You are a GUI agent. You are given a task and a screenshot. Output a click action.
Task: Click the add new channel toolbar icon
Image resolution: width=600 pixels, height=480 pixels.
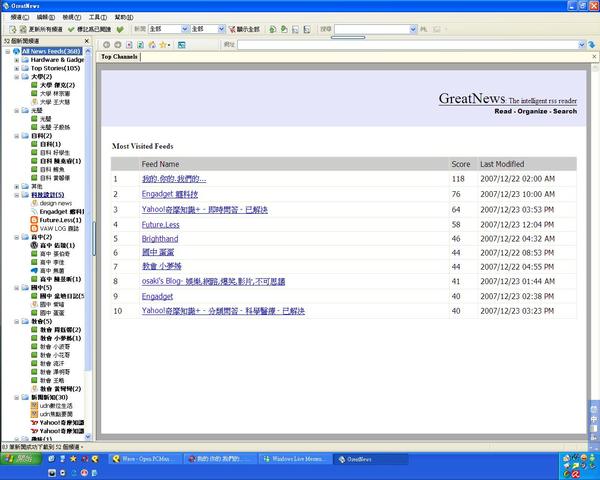(13, 29)
